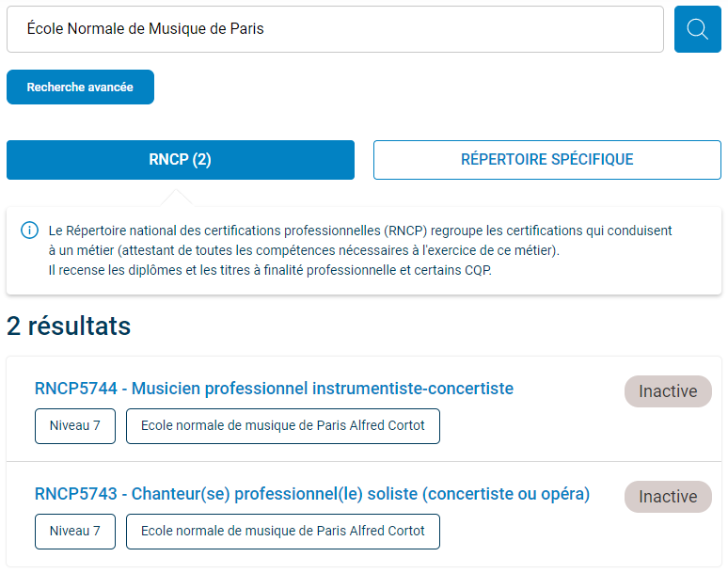
Task: Open RNCP5743 Chanteur(se) professionnel(le) soliste link
Action: pyautogui.click(x=312, y=494)
